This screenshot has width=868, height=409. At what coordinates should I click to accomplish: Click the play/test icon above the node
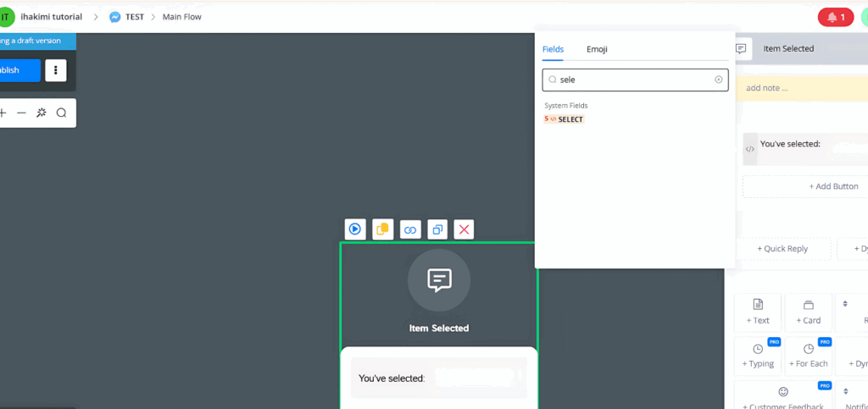(355, 229)
